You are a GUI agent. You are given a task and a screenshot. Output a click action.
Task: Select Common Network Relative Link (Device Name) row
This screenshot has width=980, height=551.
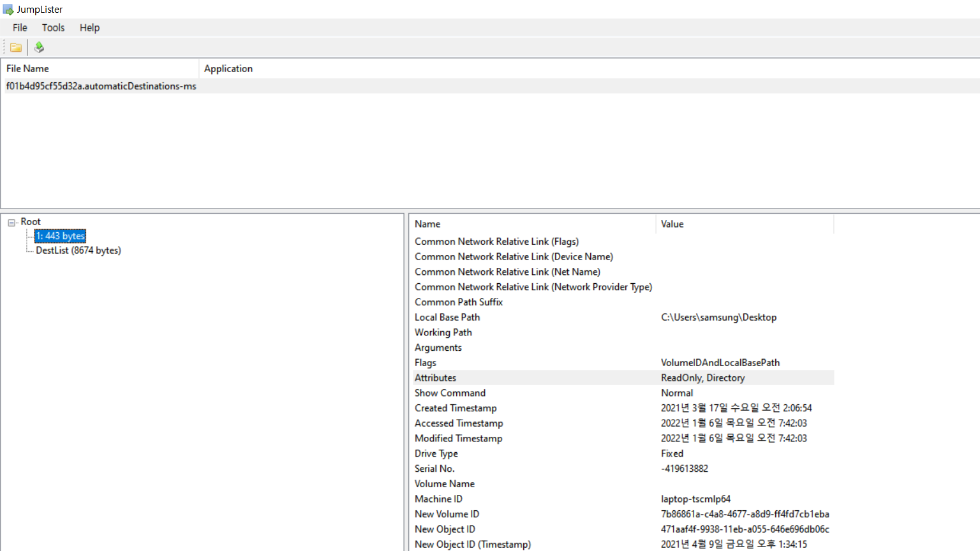[x=623, y=257]
